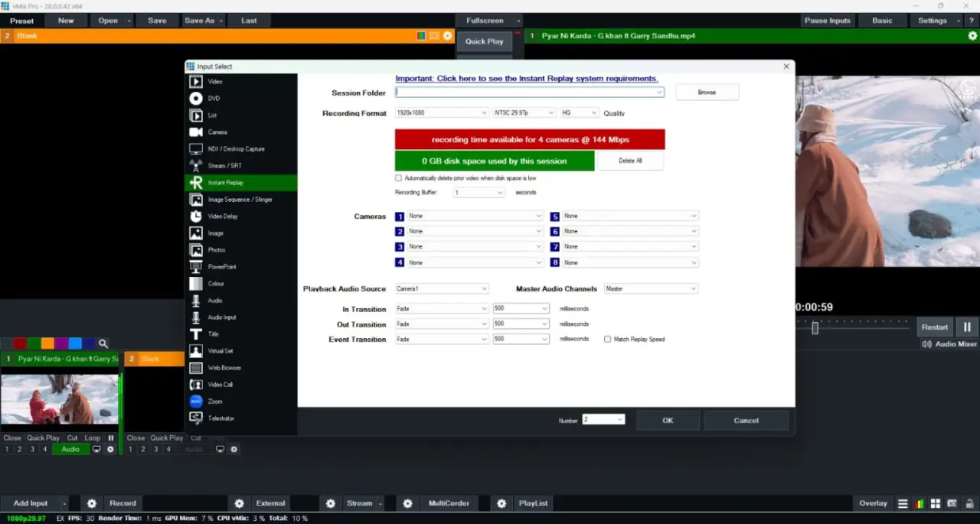Open the input Number dropdown
The width and height of the screenshot is (980, 524).
pyautogui.click(x=620, y=419)
